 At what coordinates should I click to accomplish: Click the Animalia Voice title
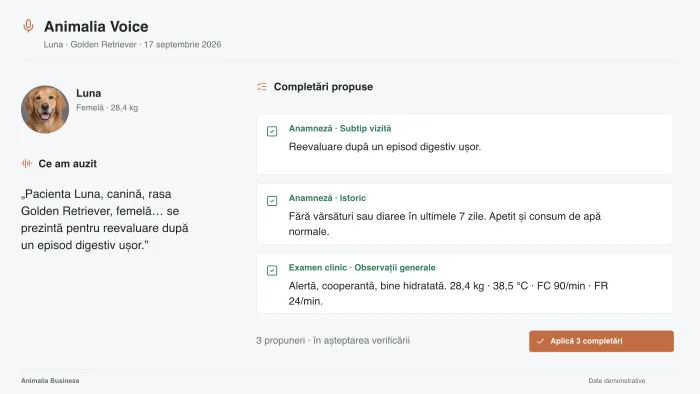[x=96, y=26]
